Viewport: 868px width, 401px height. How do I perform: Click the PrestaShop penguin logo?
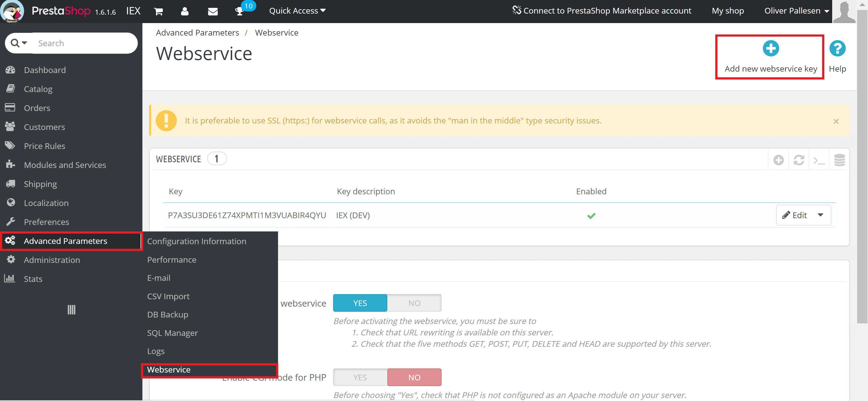[12, 11]
